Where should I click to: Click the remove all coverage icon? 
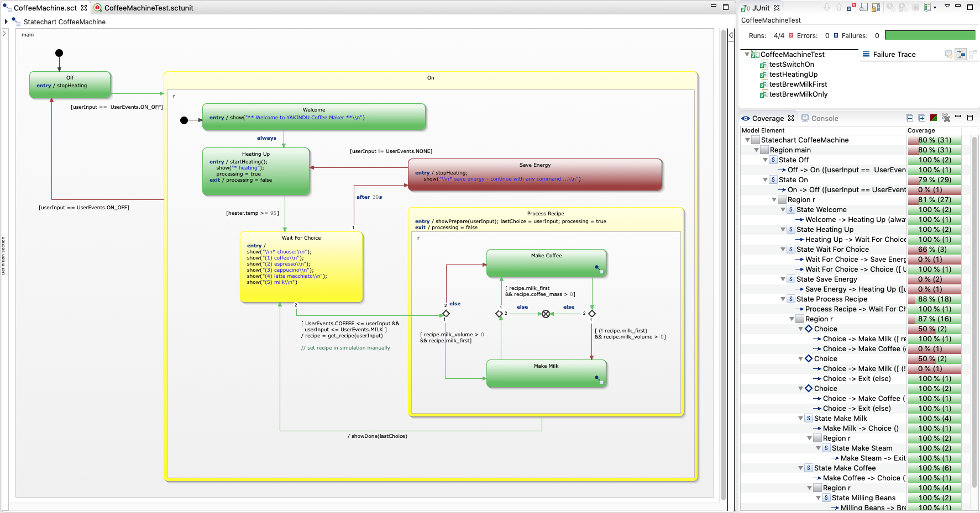click(946, 118)
